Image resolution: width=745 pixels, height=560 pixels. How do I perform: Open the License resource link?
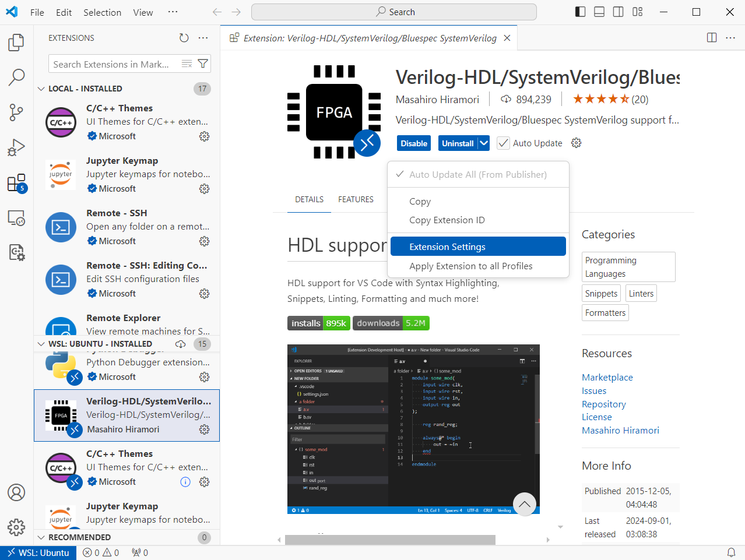coord(597,417)
